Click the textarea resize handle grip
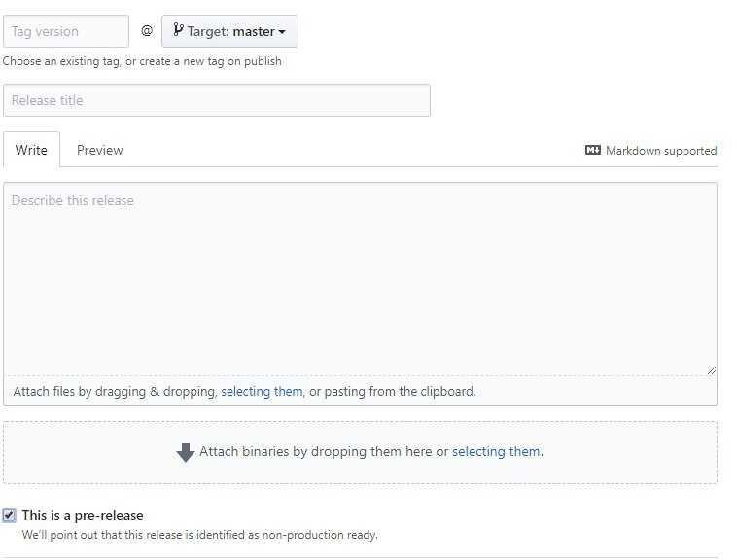 (711, 370)
